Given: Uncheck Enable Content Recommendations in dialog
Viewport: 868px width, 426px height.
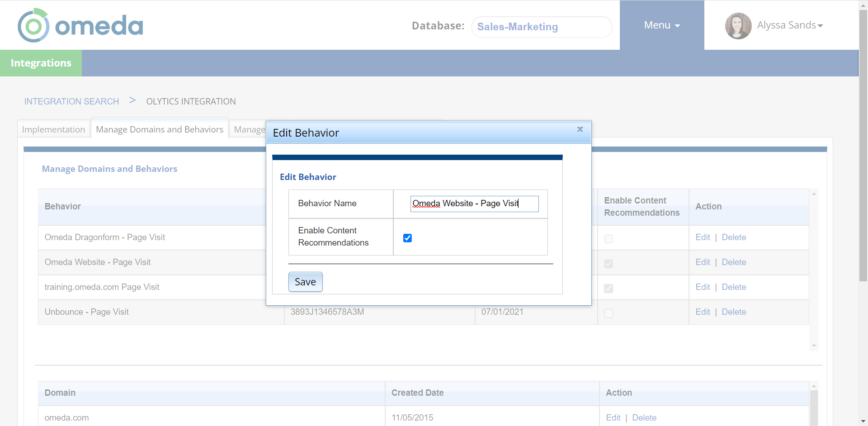Looking at the screenshot, I should (x=407, y=238).
